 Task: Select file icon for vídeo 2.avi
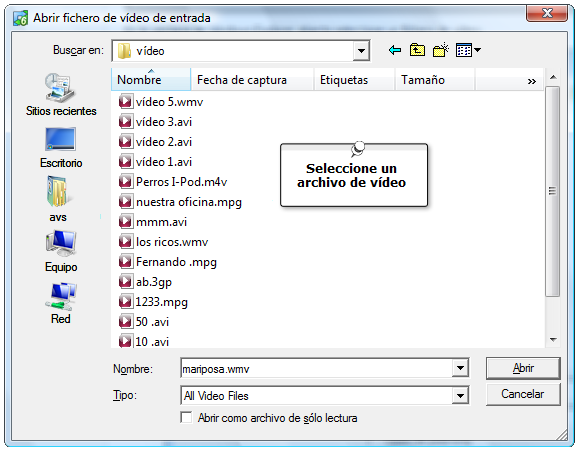125,141
